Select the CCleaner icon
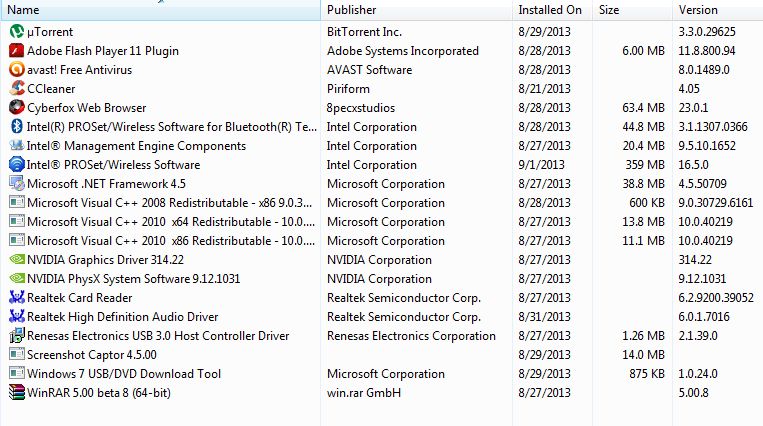 pyautogui.click(x=16, y=89)
